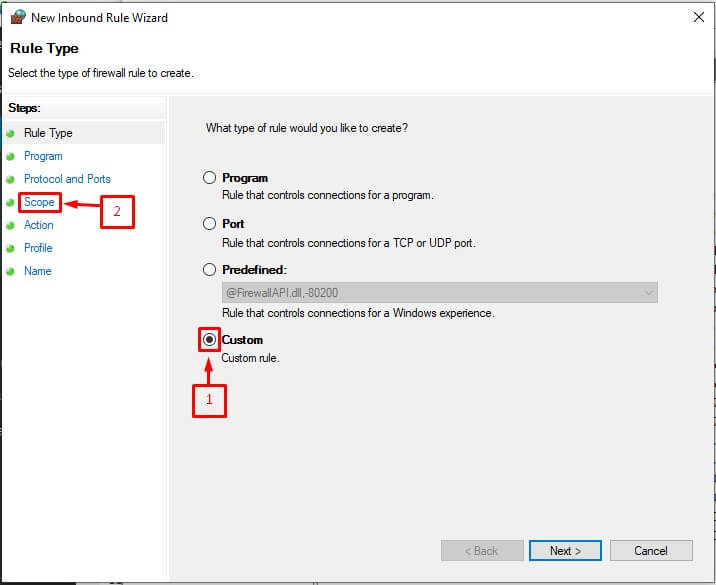This screenshot has height=585, width=716.
Task: Click the firewall wizard title bar icon
Action: tap(18, 17)
